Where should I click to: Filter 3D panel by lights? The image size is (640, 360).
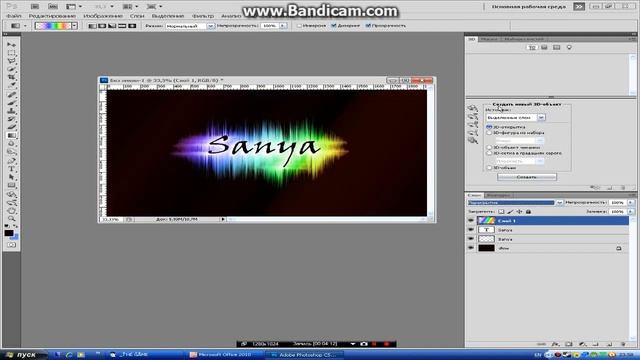pyautogui.click(x=569, y=47)
